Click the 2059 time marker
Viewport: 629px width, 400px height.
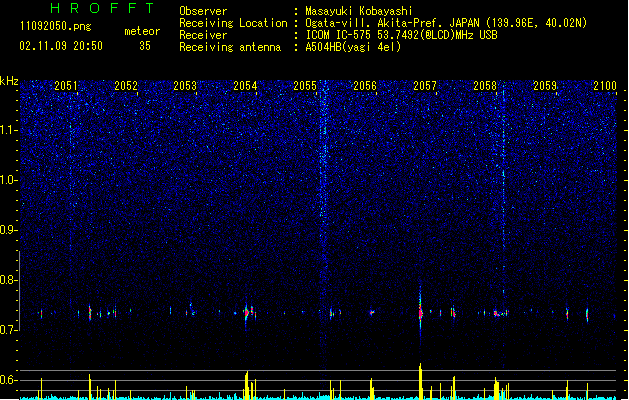(545, 86)
